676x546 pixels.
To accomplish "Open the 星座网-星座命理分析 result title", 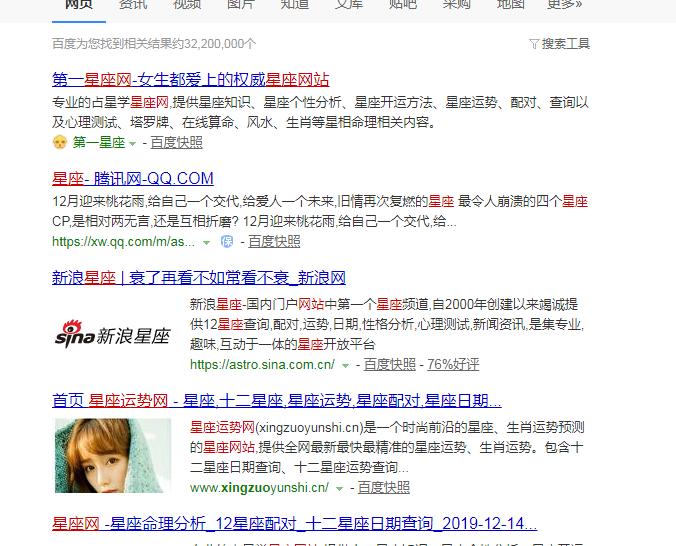I will point(294,524).
